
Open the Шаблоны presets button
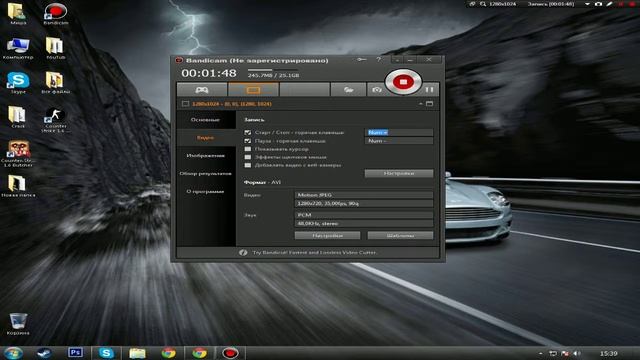400,236
